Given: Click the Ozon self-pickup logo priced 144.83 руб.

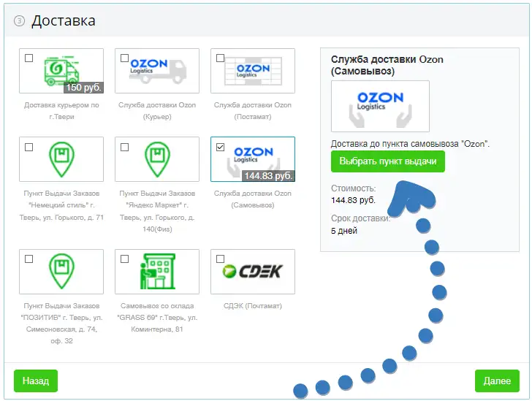Looking at the screenshot, I should (x=253, y=159).
